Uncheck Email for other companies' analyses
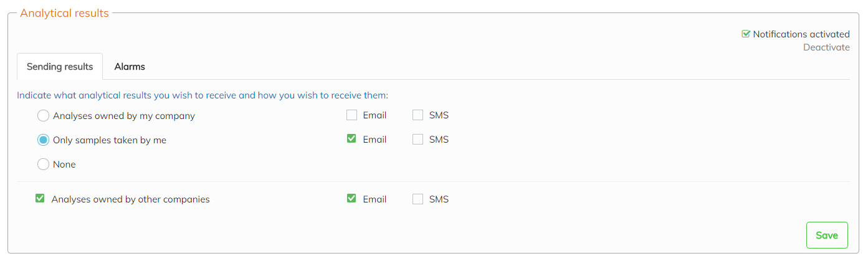The height and width of the screenshot is (261, 868). click(x=352, y=199)
